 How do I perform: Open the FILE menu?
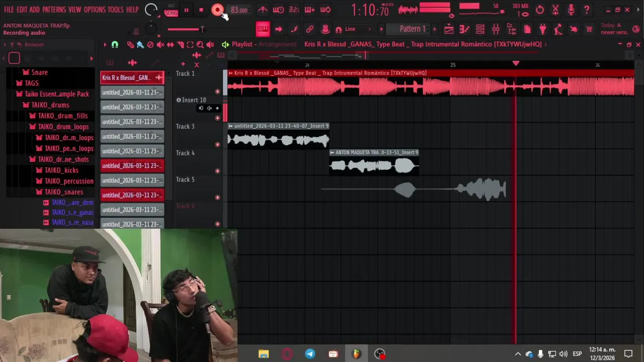9,10
